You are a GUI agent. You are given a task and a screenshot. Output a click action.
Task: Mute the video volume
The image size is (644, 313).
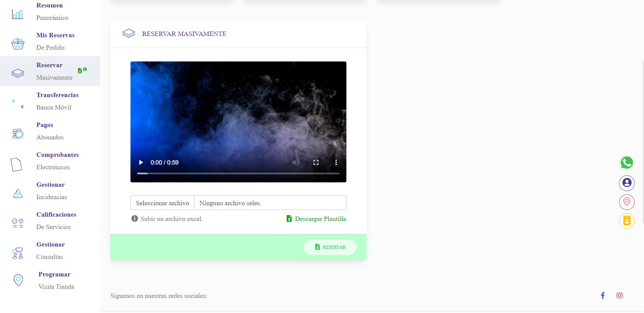(x=296, y=163)
